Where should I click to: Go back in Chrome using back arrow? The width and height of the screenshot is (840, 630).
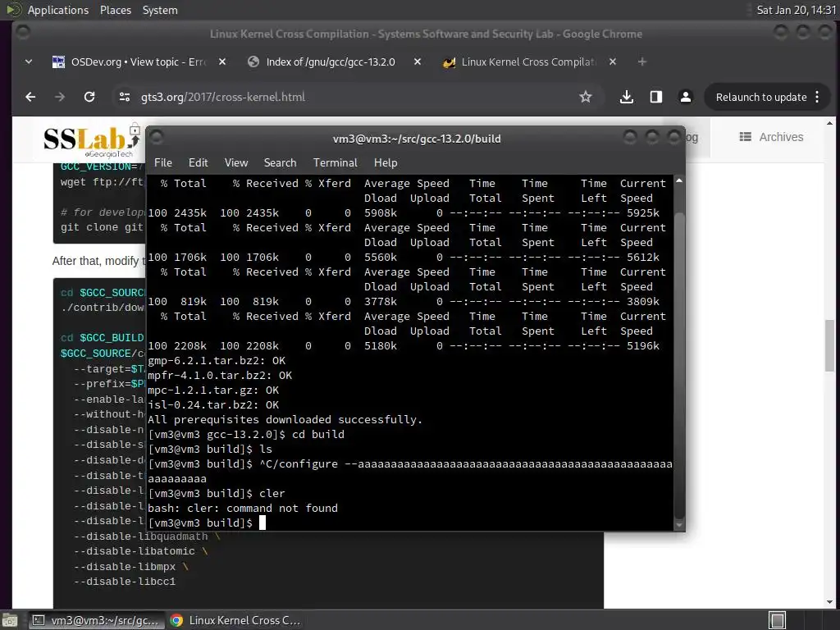click(x=30, y=97)
